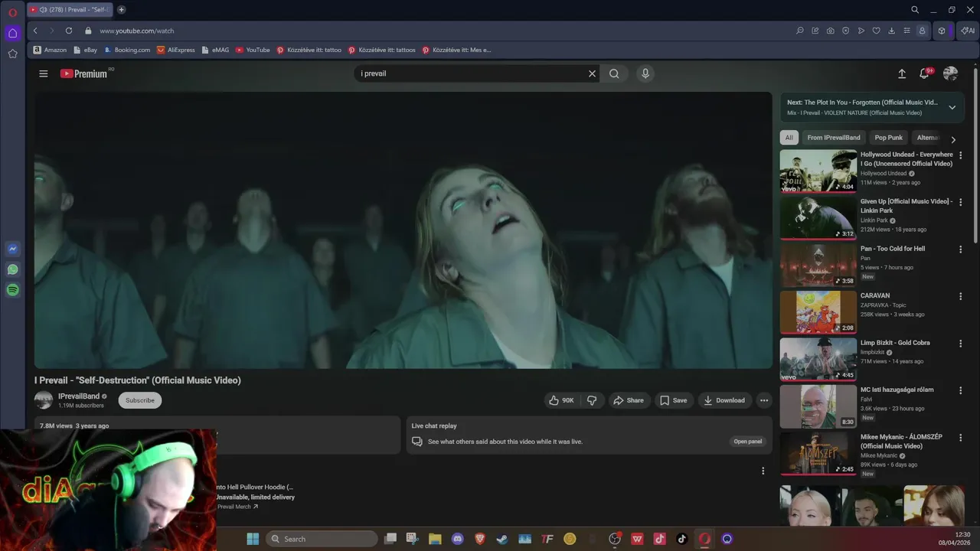The height and width of the screenshot is (551, 980).
Task: Click the YouTube search magnifier button
Action: pyautogui.click(x=614, y=73)
